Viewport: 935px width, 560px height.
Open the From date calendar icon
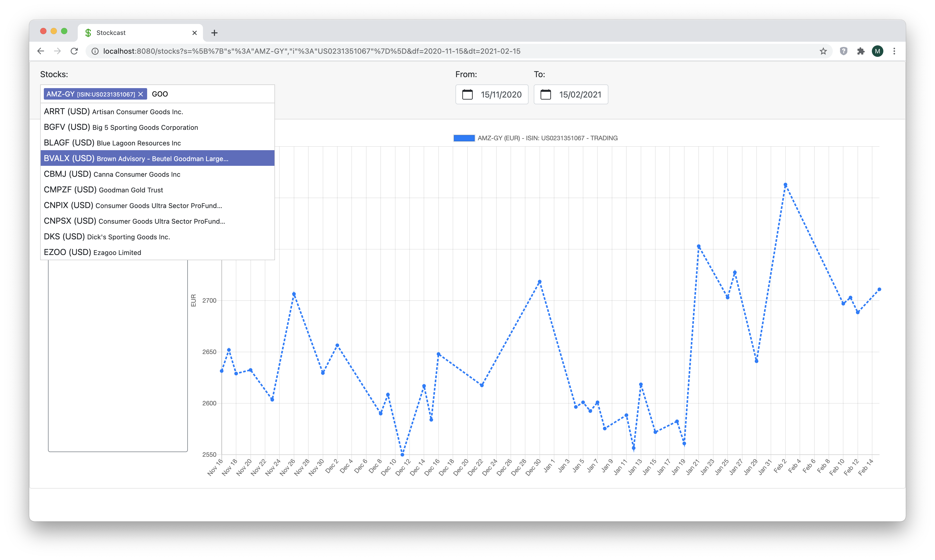tap(468, 94)
